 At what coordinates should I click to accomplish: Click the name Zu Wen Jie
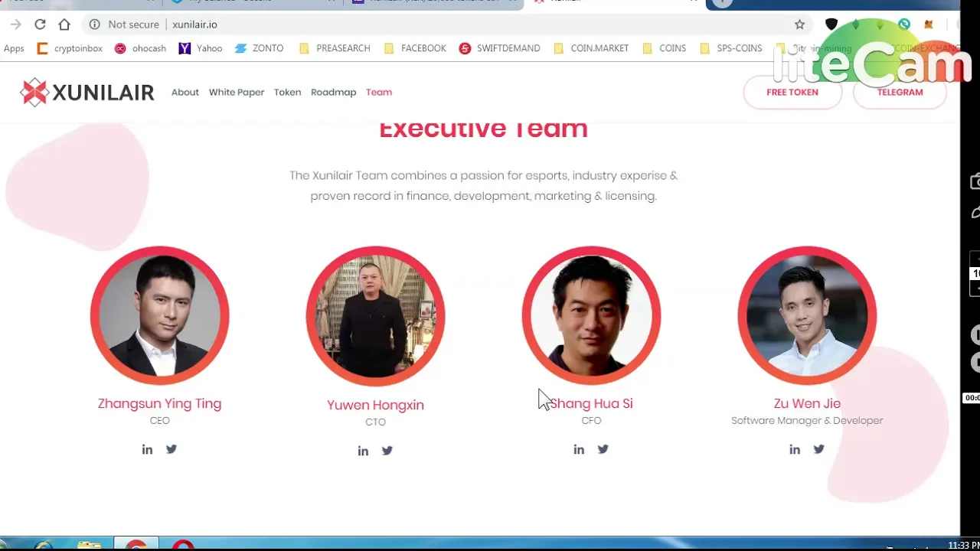(x=807, y=403)
